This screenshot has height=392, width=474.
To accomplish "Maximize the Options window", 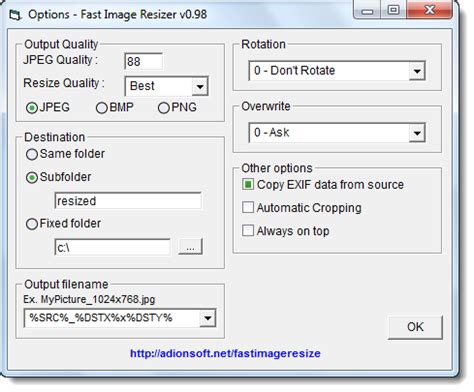I will (393, 10).
